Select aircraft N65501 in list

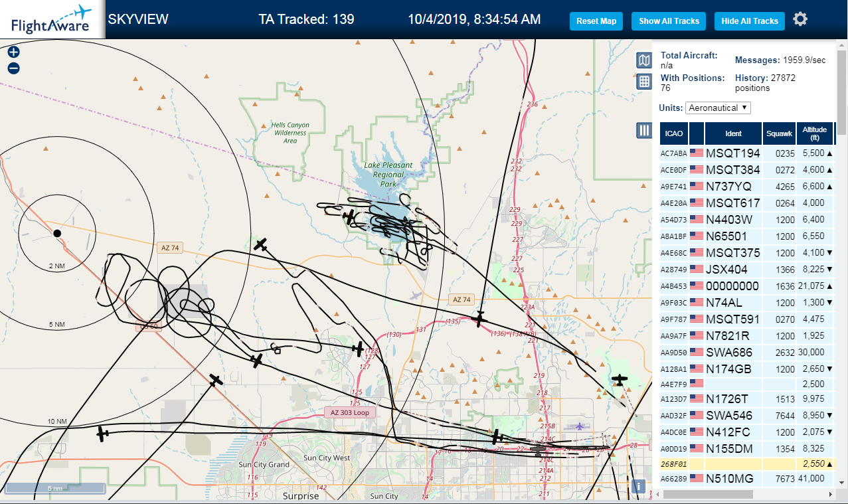click(x=746, y=236)
